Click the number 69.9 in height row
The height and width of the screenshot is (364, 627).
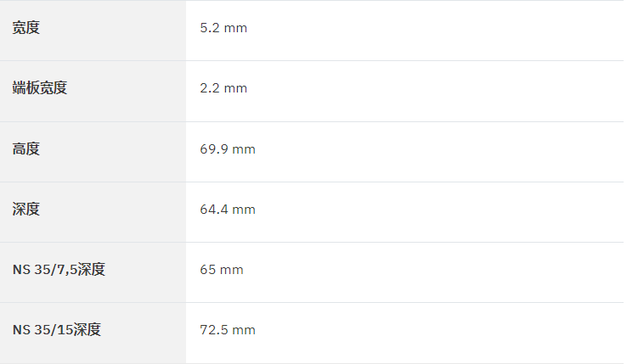pos(214,149)
